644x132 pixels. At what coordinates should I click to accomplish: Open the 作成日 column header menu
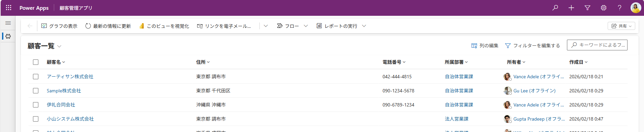[x=578, y=62]
